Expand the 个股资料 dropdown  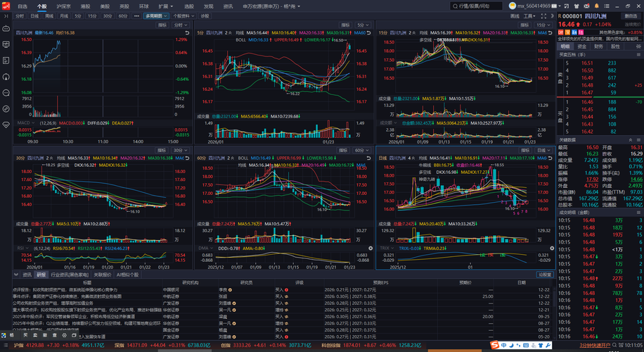[183, 16]
